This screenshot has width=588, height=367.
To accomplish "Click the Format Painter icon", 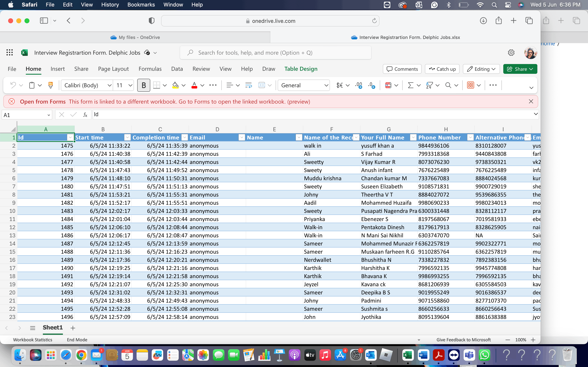I will pos(51,85).
